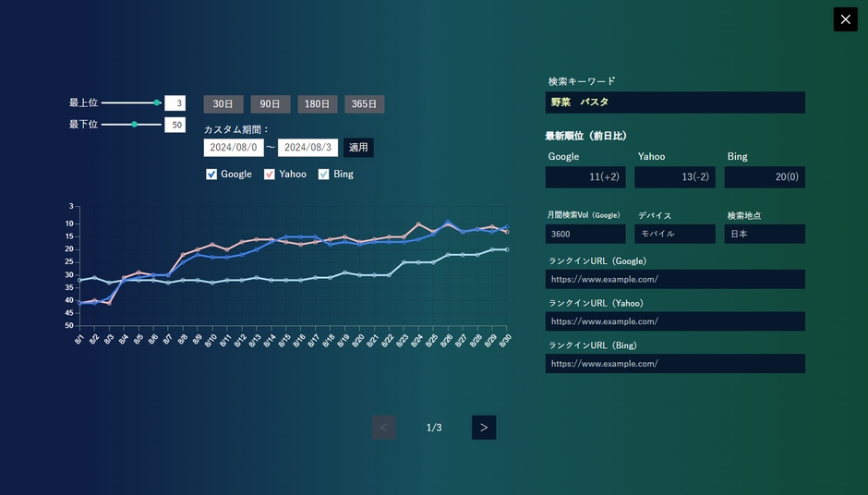Click the 検索地点 value 日本
This screenshot has width=868, height=495.
point(765,234)
